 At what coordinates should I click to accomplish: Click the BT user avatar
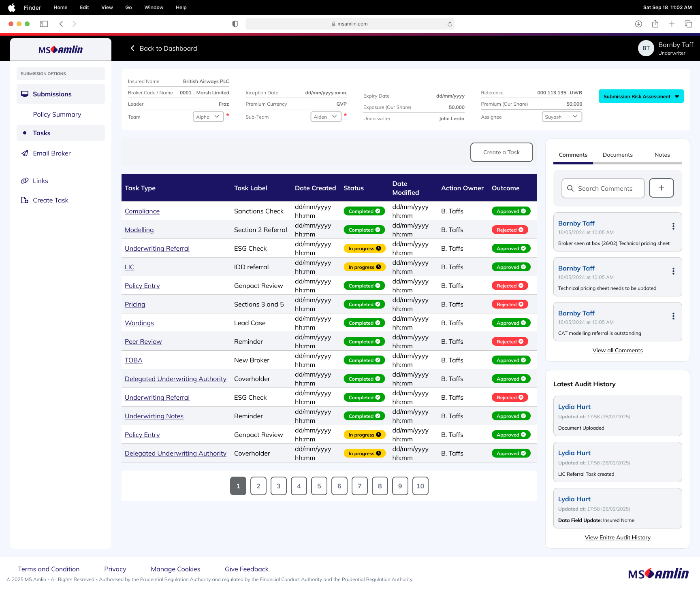click(x=646, y=48)
